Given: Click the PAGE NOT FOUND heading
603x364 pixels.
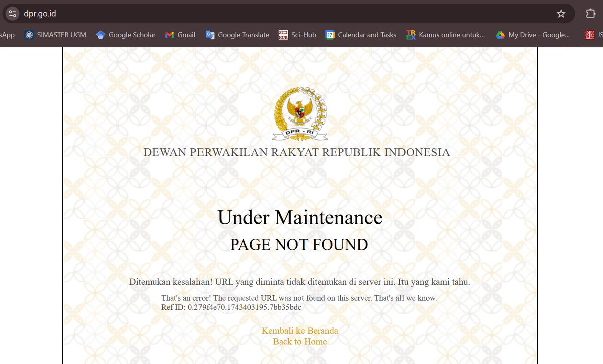Looking at the screenshot, I should tap(299, 245).
